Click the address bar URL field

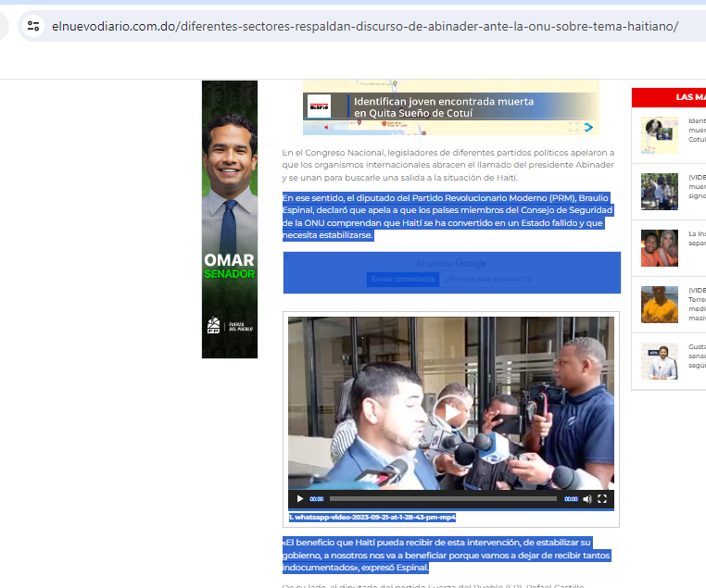click(371, 26)
